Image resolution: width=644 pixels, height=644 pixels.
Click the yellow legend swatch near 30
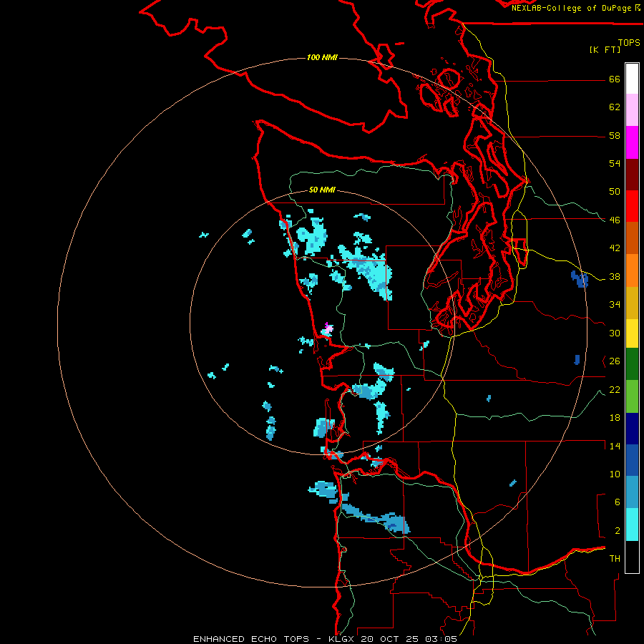[x=632, y=333]
